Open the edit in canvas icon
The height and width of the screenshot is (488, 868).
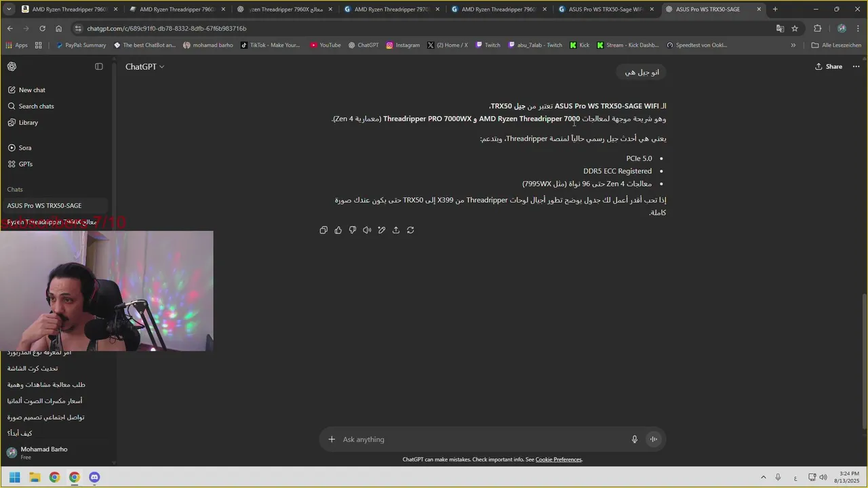[x=382, y=230]
